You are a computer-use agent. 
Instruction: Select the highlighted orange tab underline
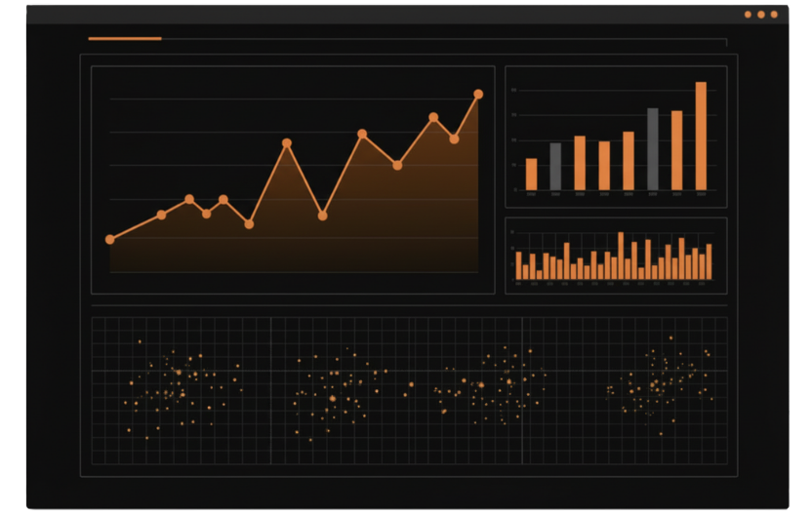point(125,39)
